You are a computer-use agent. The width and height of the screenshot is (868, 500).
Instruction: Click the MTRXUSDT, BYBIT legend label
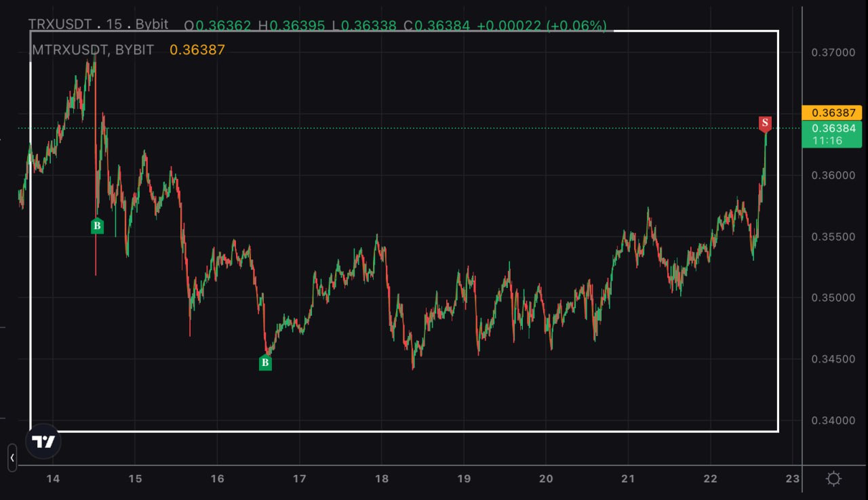93,49
